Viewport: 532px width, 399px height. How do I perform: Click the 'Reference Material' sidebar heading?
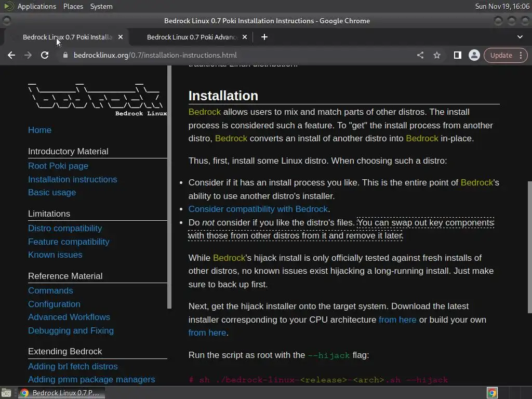click(x=65, y=276)
